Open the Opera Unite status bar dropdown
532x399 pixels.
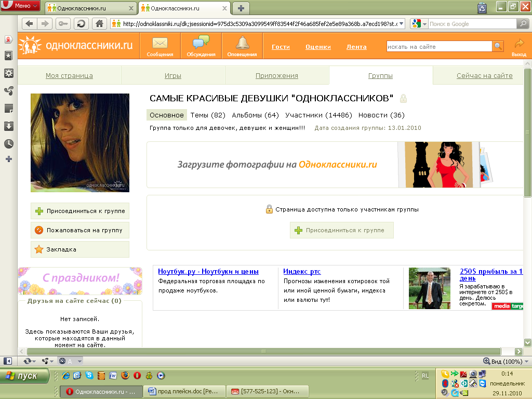(47, 361)
